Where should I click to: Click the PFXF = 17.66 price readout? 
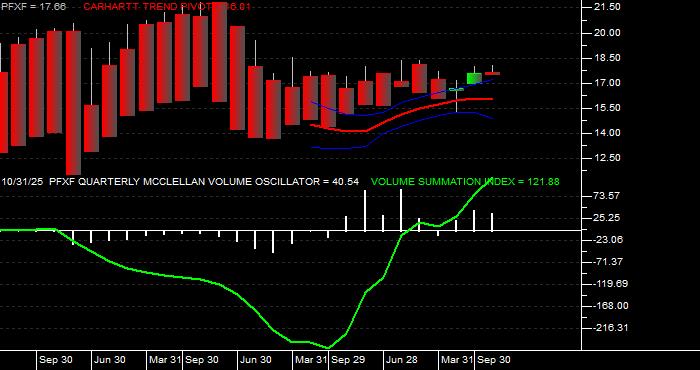tap(34, 6)
